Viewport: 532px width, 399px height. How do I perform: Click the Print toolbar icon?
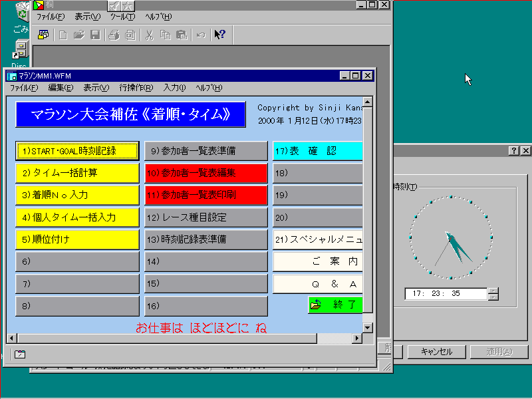(x=114, y=35)
